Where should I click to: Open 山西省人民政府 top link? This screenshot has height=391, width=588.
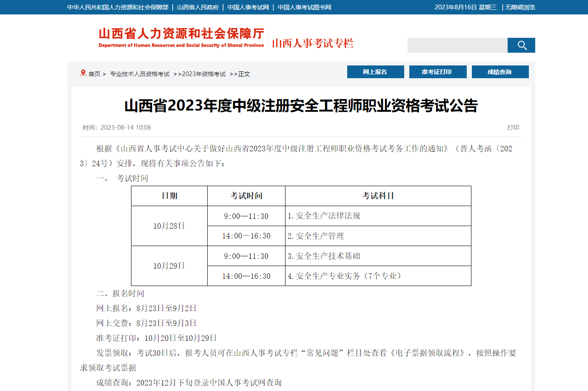click(198, 7)
